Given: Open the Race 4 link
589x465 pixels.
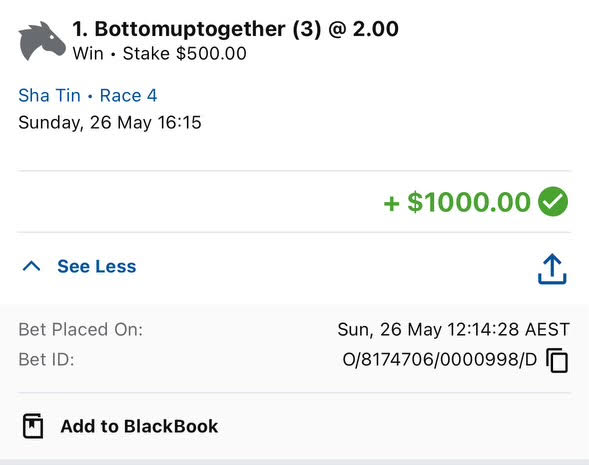Looking at the screenshot, I should coord(128,95).
